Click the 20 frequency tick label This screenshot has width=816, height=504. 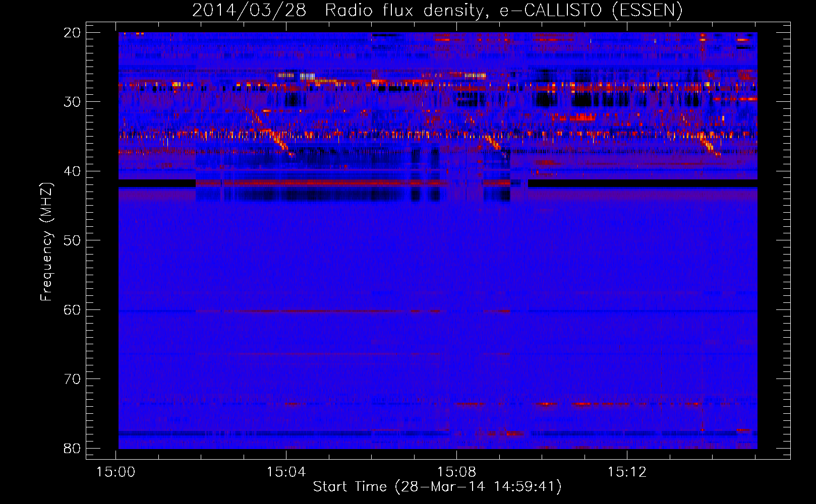[73, 33]
